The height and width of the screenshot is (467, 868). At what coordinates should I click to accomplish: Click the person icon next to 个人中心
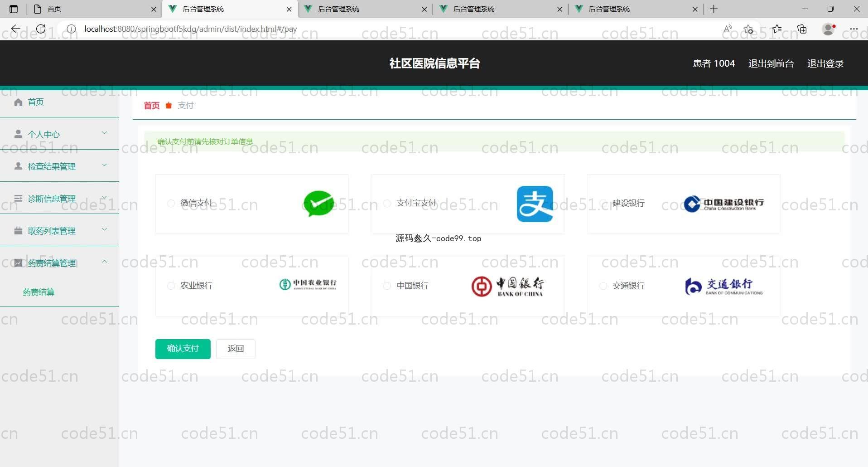18,134
